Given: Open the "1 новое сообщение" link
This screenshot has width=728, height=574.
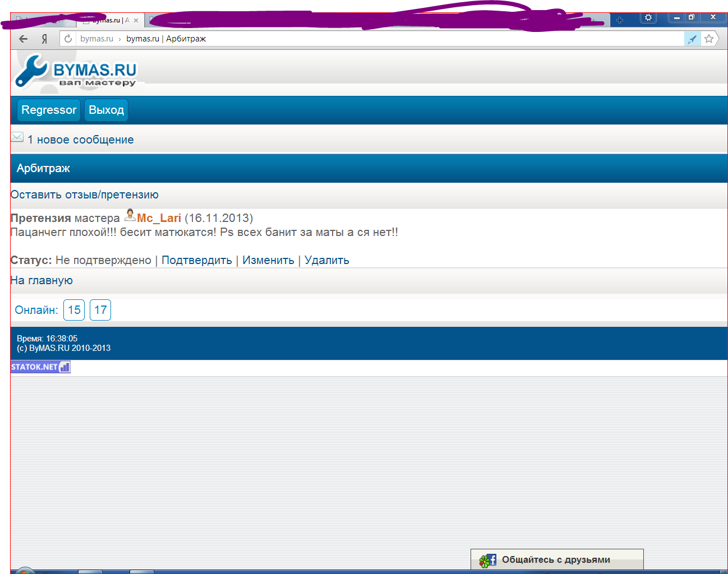Looking at the screenshot, I should (x=81, y=140).
